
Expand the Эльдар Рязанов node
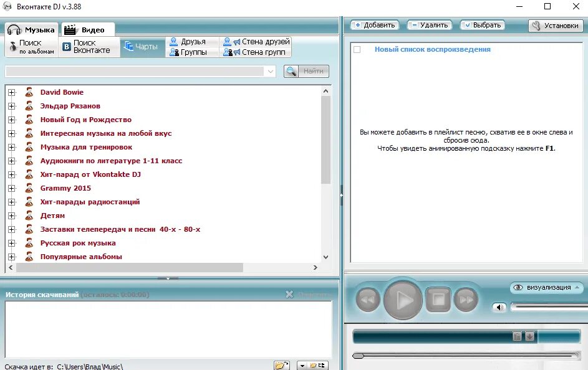[x=12, y=107]
